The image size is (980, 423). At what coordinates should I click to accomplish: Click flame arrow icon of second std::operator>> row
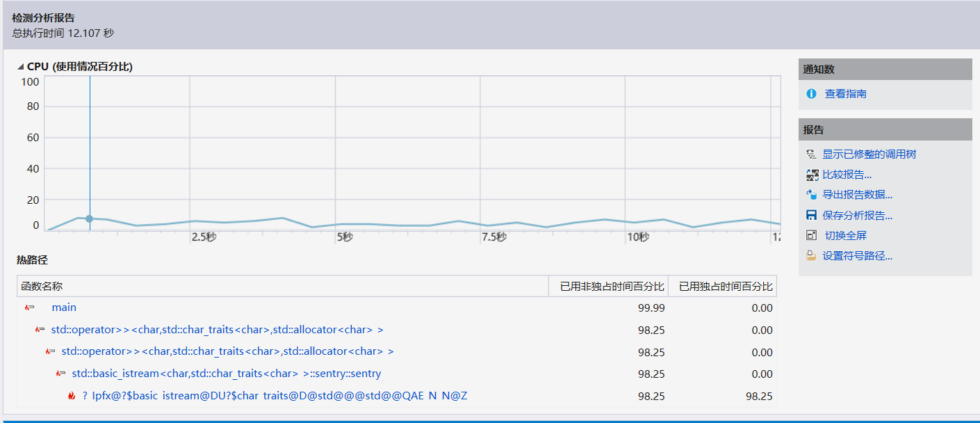[x=51, y=352]
